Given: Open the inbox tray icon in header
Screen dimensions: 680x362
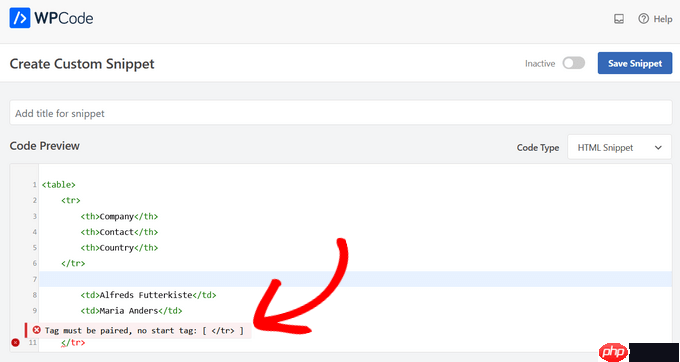Looking at the screenshot, I should tap(619, 19).
